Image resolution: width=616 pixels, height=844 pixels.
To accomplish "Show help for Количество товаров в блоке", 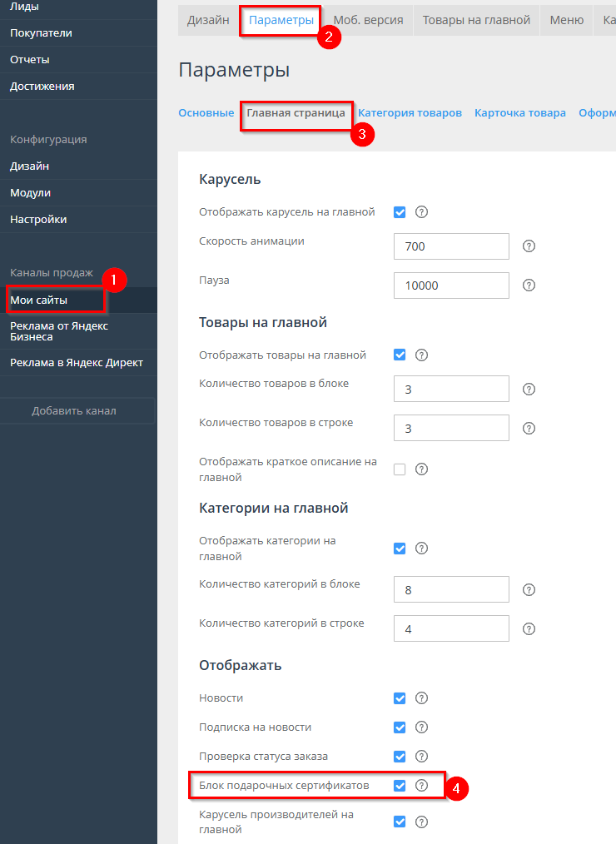I will tap(529, 389).
